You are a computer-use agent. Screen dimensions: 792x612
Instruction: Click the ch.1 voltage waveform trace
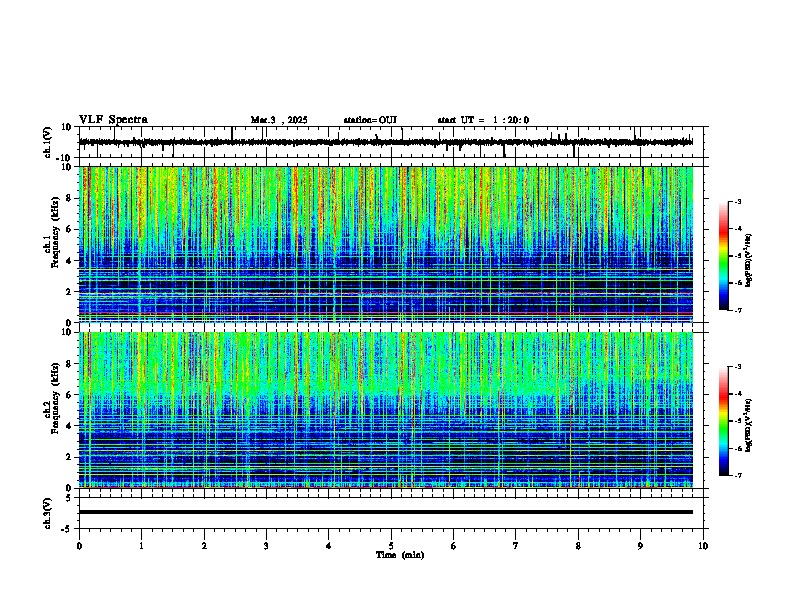(386, 142)
